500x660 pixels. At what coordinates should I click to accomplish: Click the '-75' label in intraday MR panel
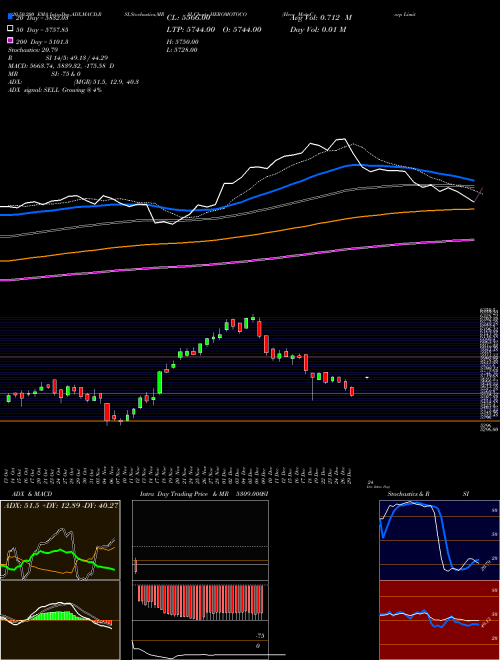point(260,636)
